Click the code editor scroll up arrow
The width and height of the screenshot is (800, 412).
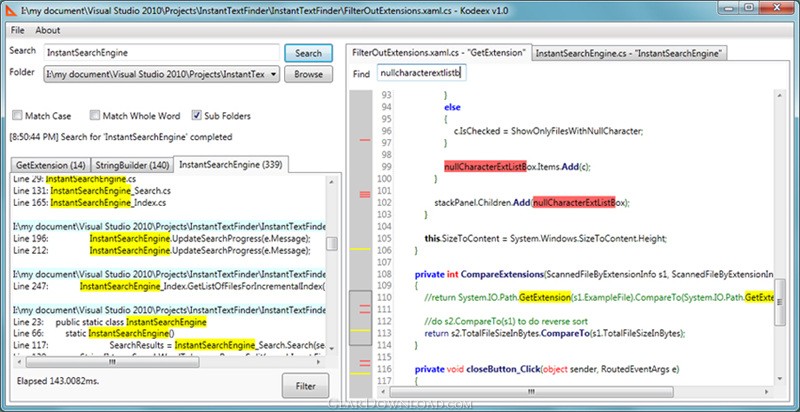(779, 95)
